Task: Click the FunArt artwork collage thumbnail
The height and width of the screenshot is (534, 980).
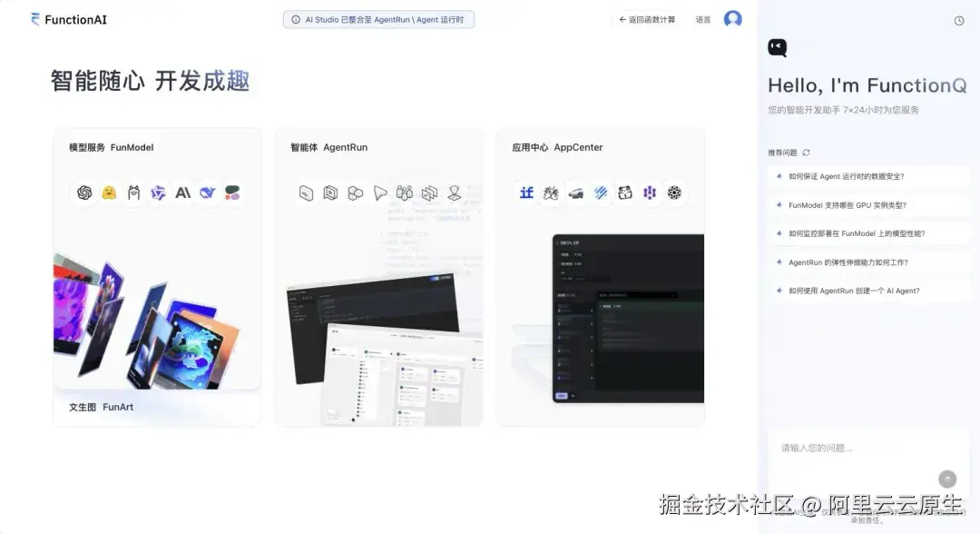Action: point(147,322)
